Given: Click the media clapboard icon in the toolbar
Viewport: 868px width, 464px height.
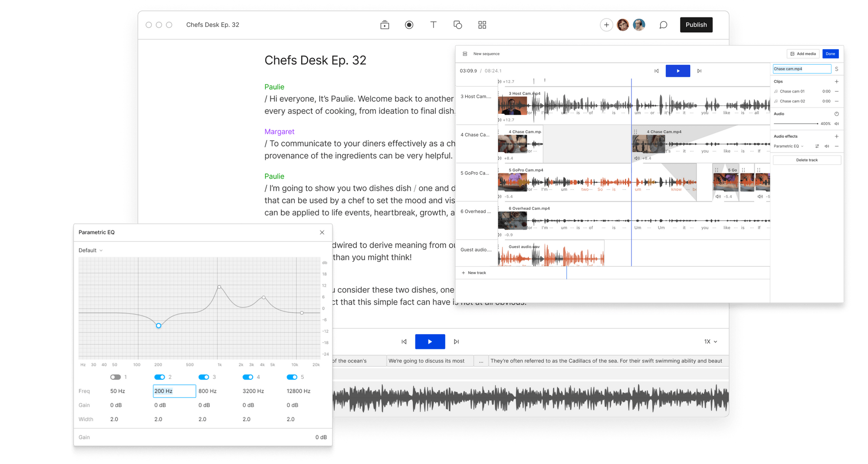Looking at the screenshot, I should point(385,25).
